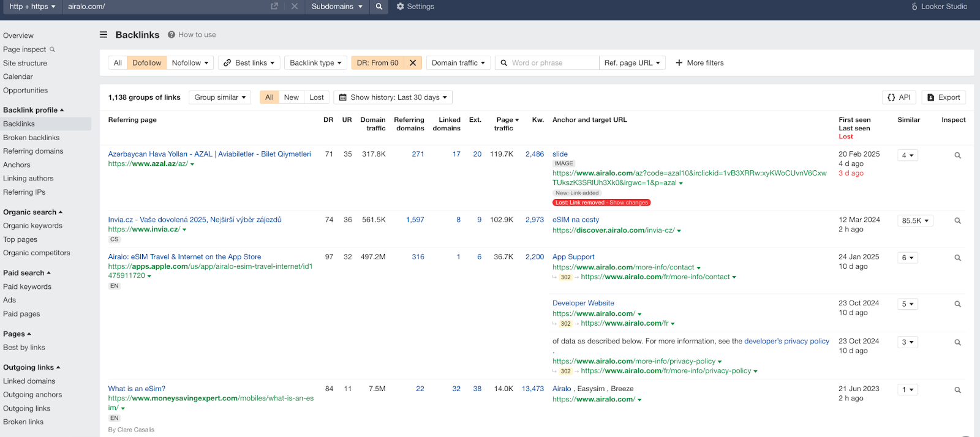Collapse the Paid search section
The height and width of the screenshot is (437, 980).
27,273
